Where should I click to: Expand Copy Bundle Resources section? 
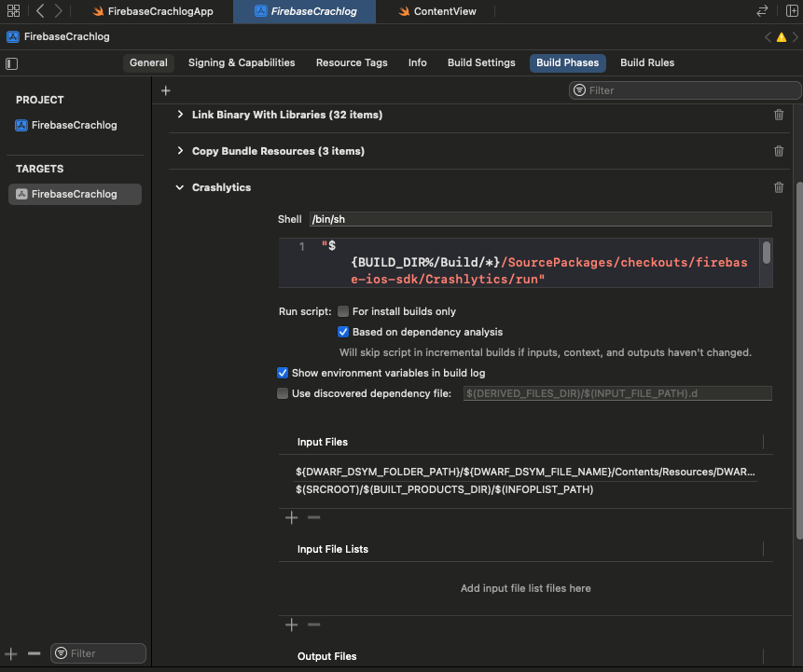pos(180,150)
